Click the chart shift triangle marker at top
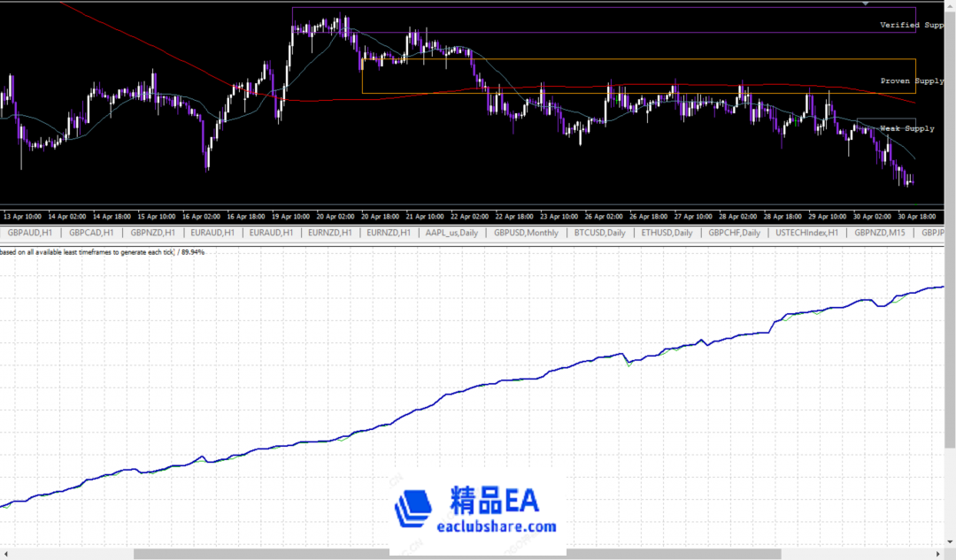956x560 pixels. click(x=865, y=4)
